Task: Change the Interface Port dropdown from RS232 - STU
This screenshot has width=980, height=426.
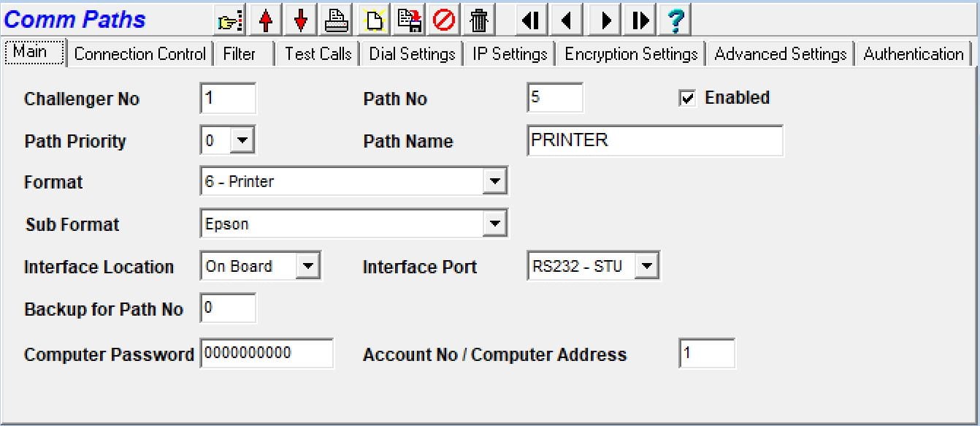Action: [647, 265]
